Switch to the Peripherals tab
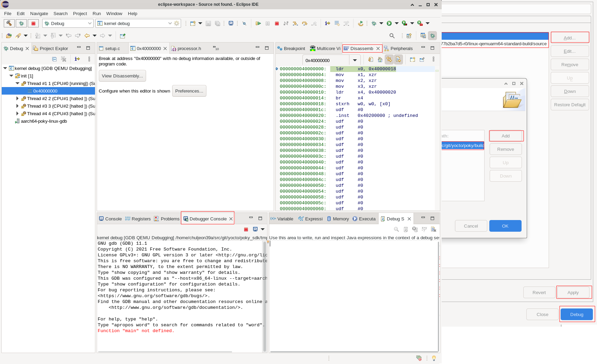597x364 pixels. point(398,48)
